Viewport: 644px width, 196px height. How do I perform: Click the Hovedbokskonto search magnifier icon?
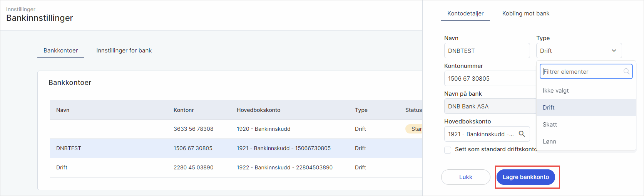coord(522,134)
